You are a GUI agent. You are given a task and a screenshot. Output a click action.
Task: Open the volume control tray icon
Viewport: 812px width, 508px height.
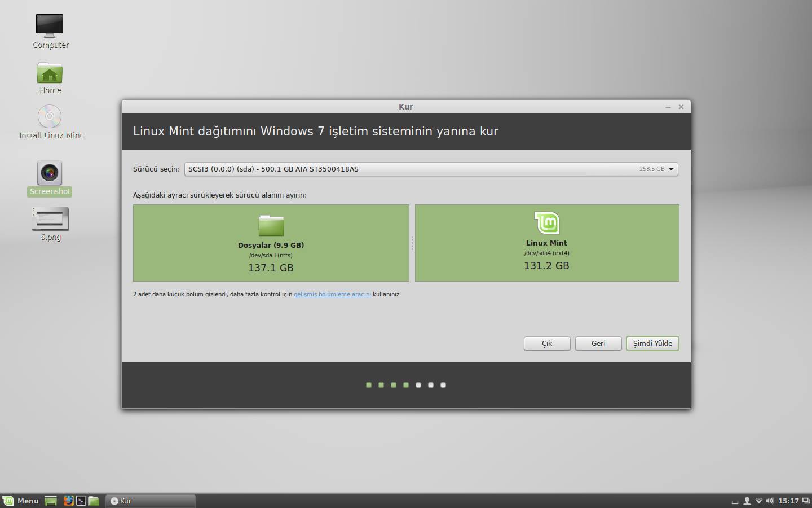tap(770, 501)
